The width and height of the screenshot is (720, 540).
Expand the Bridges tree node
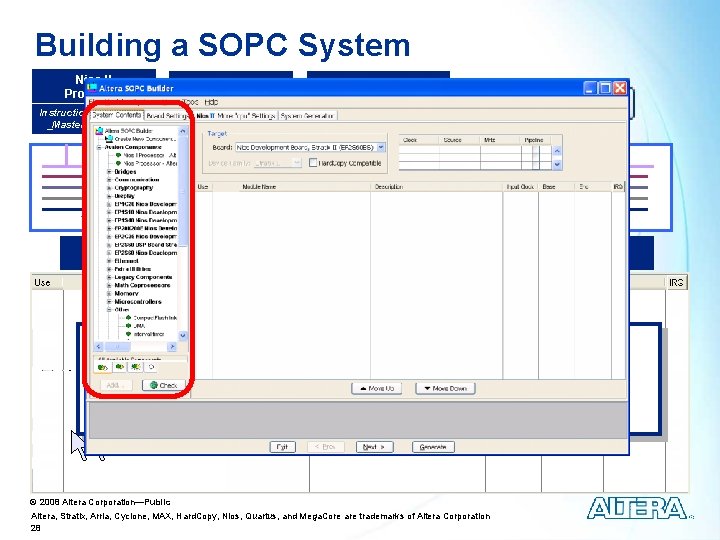click(x=109, y=172)
